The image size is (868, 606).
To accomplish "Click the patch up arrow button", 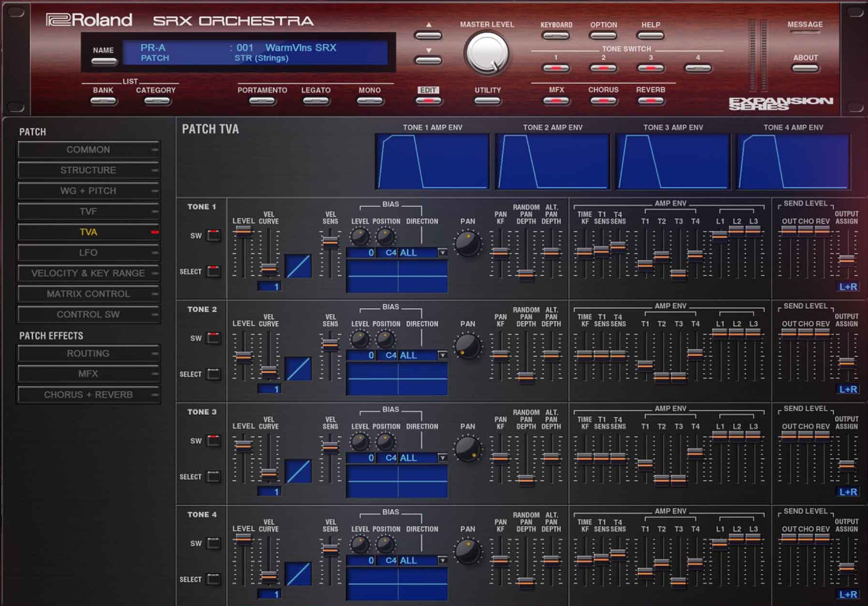I will [428, 35].
